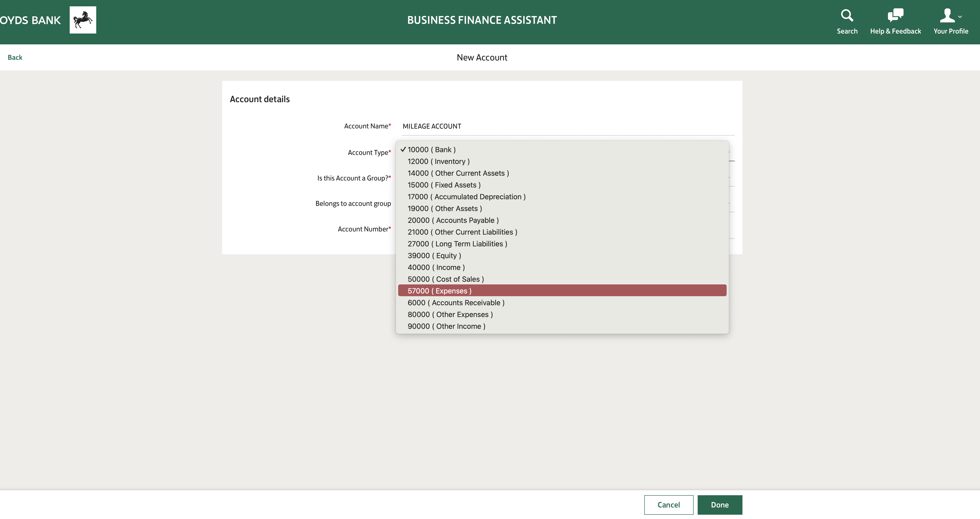This screenshot has height=519, width=980.
Task: Choose 17000 ( Accumulated Depreciation )
Action: pyautogui.click(x=562, y=197)
